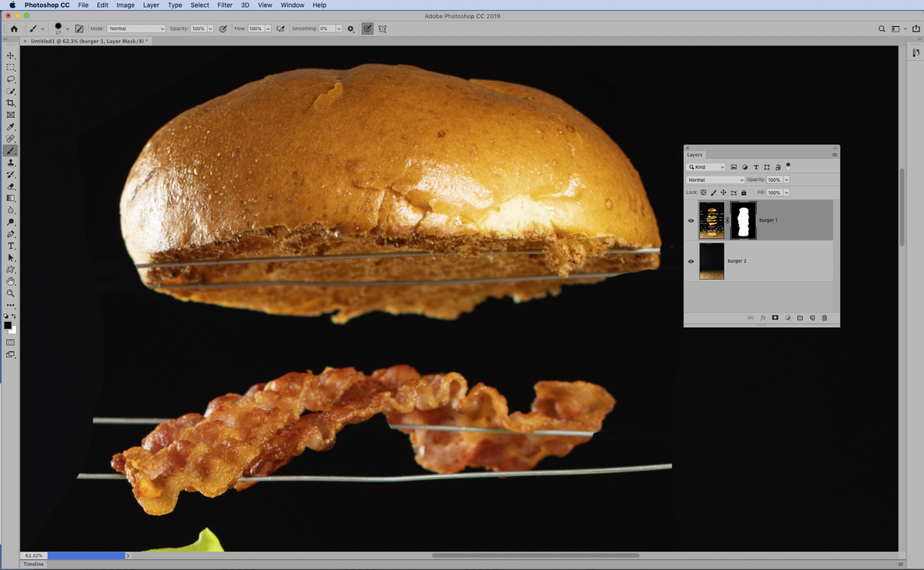Hide the burger 2 layer
This screenshot has height=570, width=924.
click(691, 261)
